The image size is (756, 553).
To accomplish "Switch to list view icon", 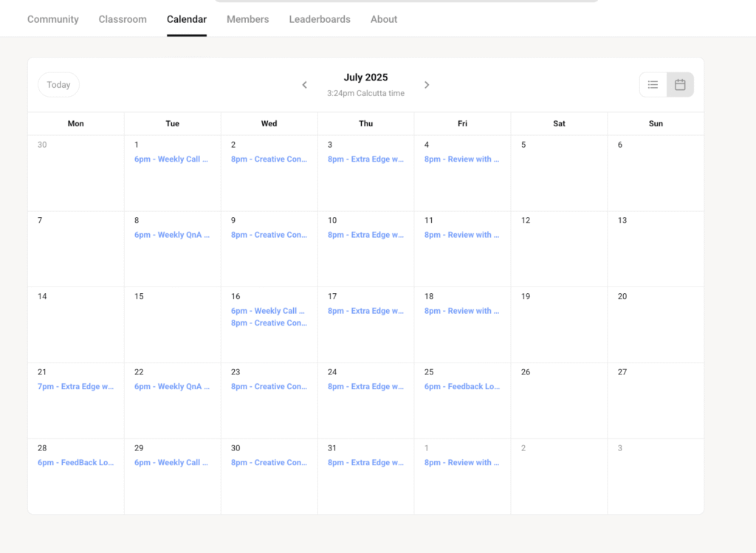I will click(653, 85).
